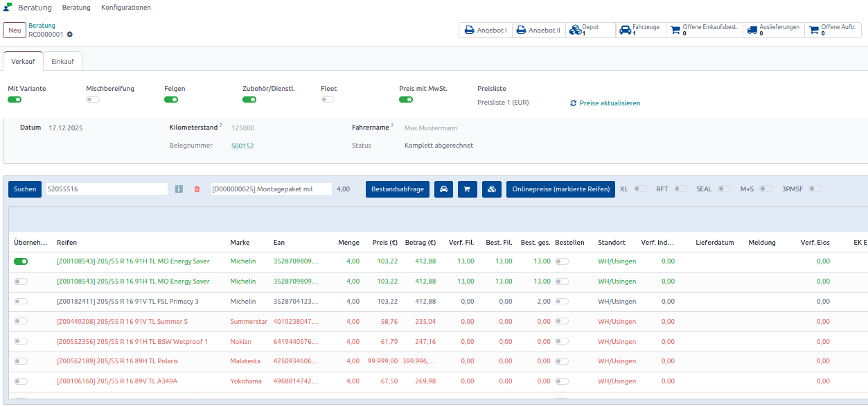Open Auslieferungen truck button

(772, 30)
